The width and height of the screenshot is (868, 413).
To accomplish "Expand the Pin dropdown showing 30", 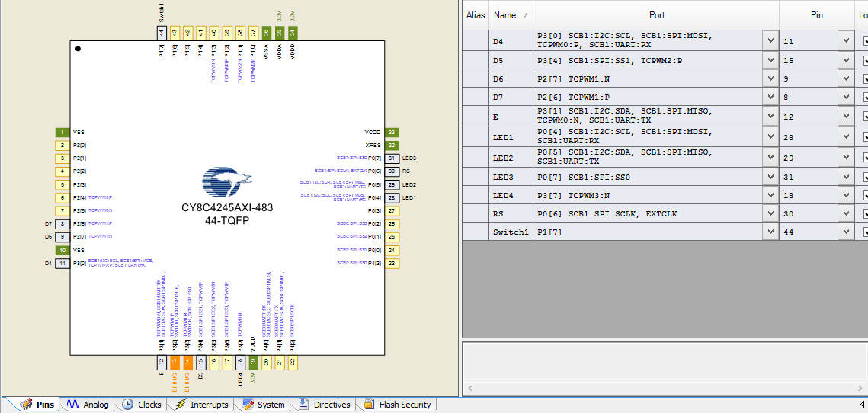I will (x=845, y=213).
